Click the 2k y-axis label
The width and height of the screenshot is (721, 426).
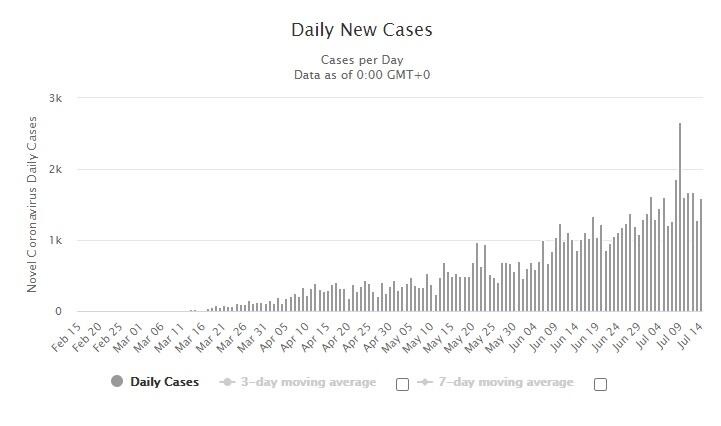click(55, 169)
